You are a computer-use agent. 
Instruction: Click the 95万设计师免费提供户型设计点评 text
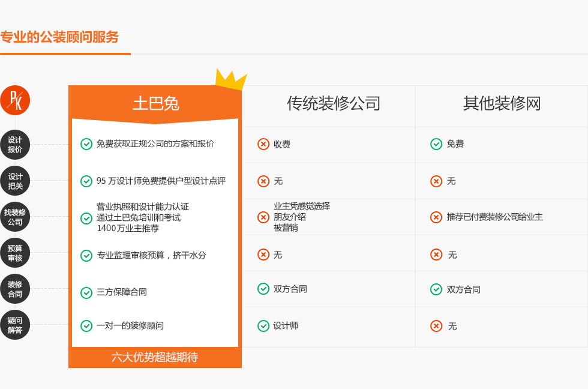(161, 181)
